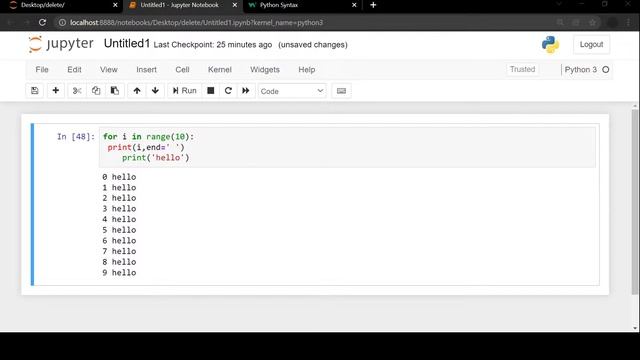The height and width of the screenshot is (360, 640).
Task: Click the Trusted notebook indicator
Action: click(522, 69)
